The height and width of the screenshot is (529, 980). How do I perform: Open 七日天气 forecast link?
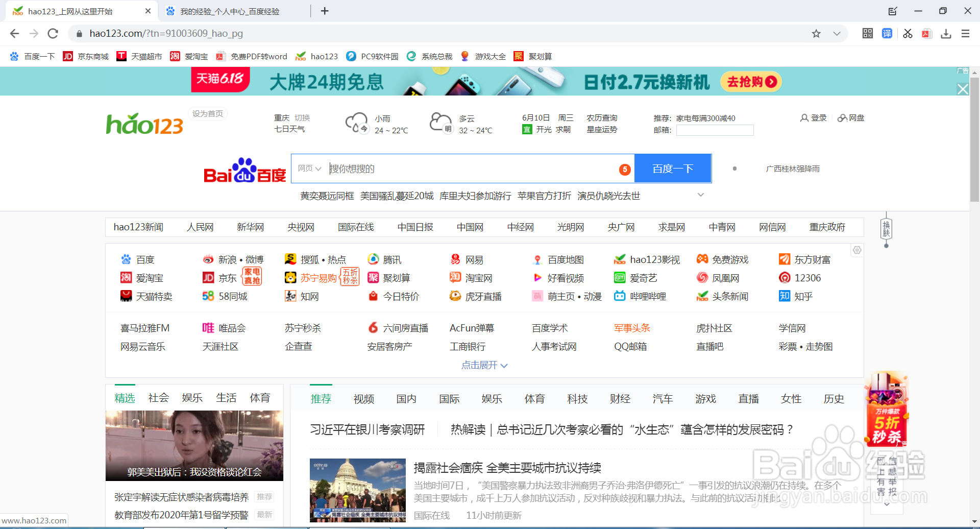289,129
